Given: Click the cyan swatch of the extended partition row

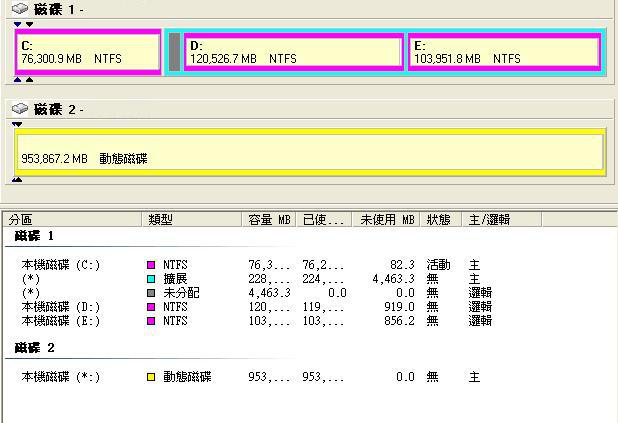Looking at the screenshot, I should [151, 279].
